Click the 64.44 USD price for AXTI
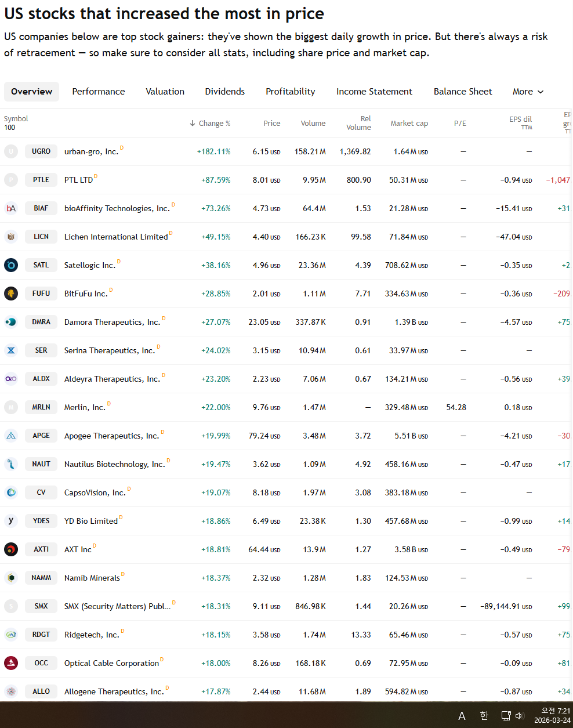This screenshot has width=573, height=728. 264,549
